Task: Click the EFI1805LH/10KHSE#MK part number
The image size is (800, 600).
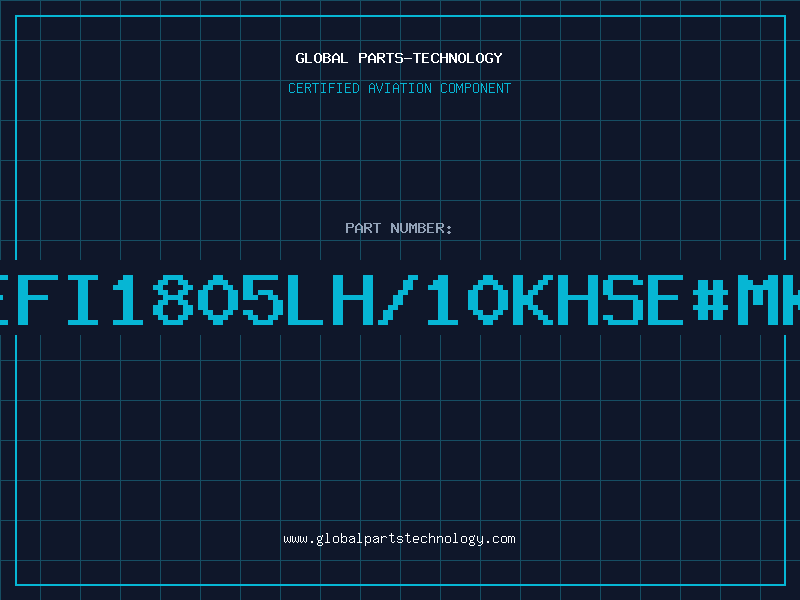Action: click(400, 299)
